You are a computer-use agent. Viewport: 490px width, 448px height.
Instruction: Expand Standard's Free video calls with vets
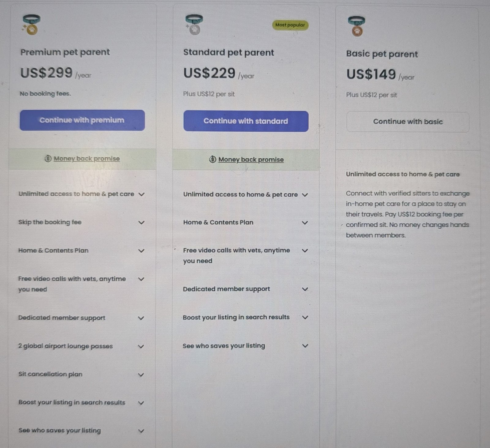coord(305,250)
